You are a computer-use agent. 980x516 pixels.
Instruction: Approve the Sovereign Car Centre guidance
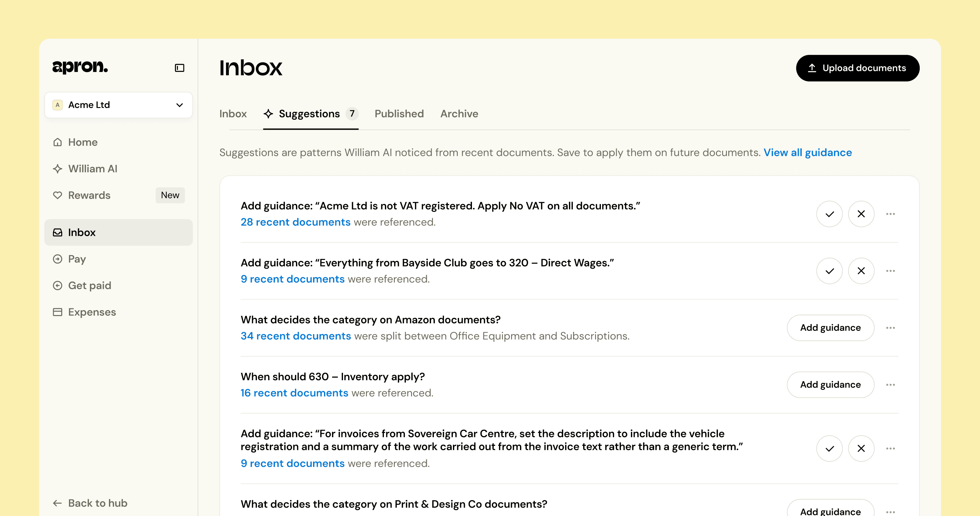pyautogui.click(x=829, y=449)
